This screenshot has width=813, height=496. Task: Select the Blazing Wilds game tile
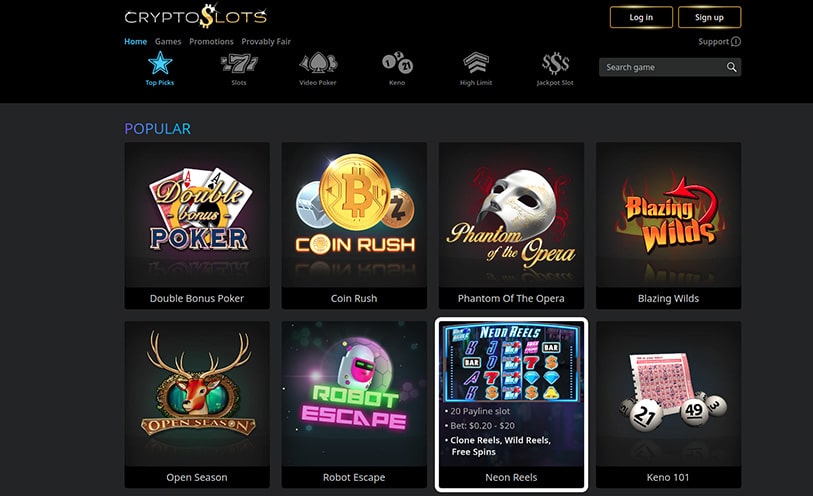668,225
